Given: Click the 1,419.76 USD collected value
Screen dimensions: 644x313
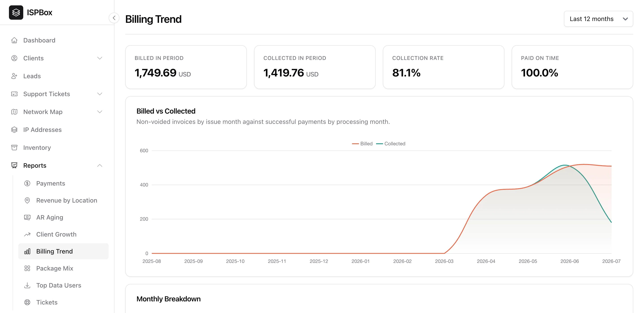Looking at the screenshot, I should (x=291, y=73).
